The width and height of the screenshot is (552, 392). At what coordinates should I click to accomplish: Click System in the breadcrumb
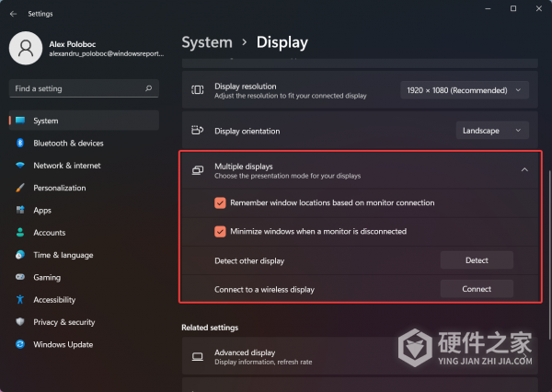(x=207, y=42)
